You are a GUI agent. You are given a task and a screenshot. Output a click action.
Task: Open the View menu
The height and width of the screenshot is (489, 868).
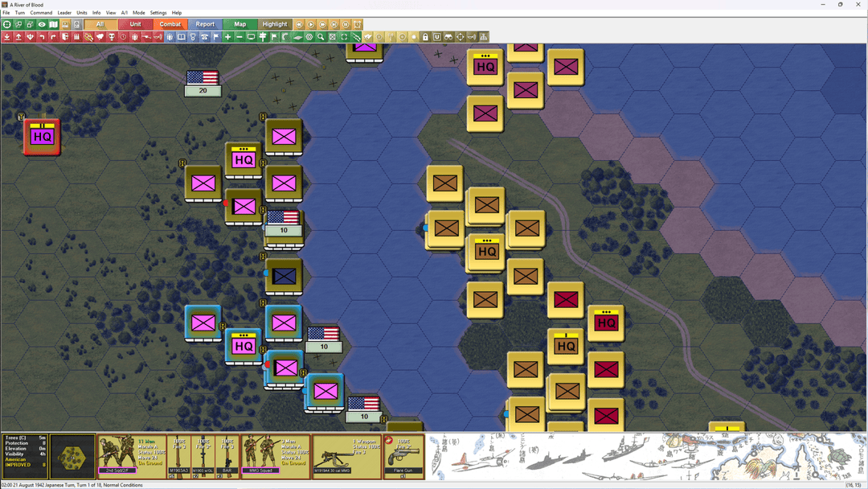click(111, 13)
